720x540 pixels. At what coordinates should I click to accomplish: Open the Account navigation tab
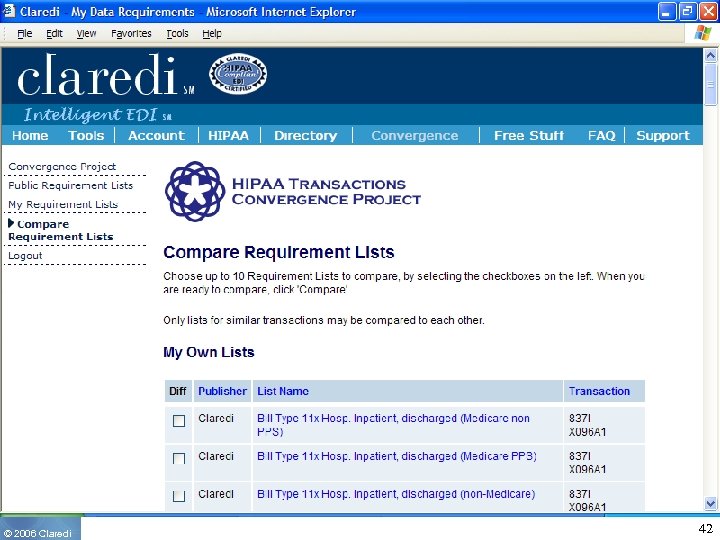[156, 135]
